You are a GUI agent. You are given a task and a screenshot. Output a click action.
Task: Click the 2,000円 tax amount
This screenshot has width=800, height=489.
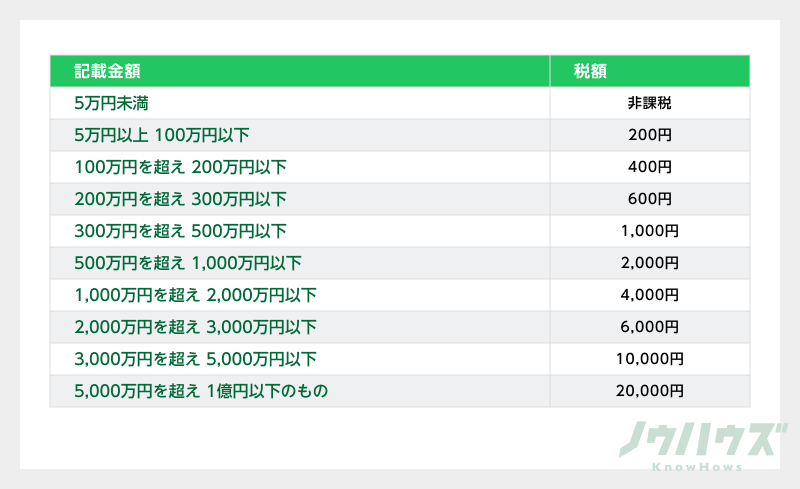649,263
